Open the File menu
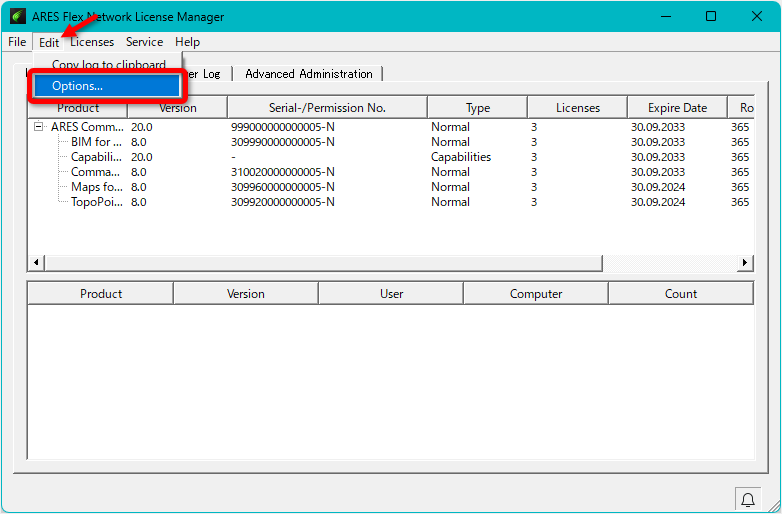782x514 pixels. tap(17, 42)
